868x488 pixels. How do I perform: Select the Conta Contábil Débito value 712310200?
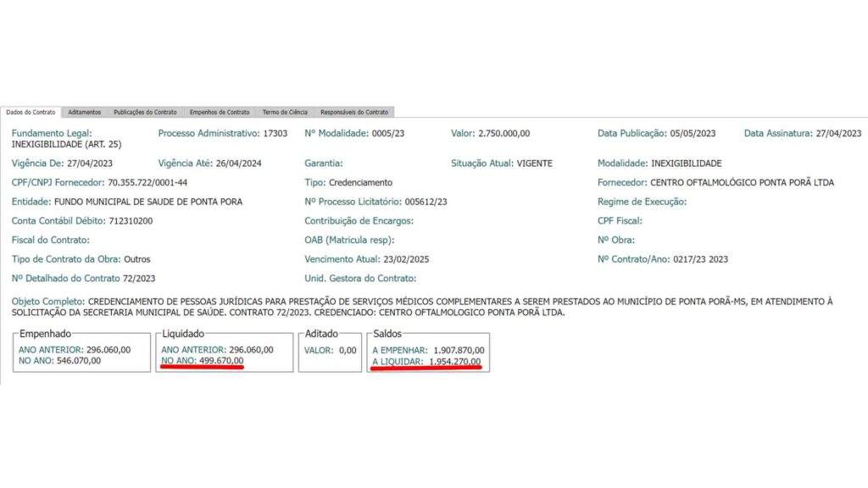click(131, 220)
